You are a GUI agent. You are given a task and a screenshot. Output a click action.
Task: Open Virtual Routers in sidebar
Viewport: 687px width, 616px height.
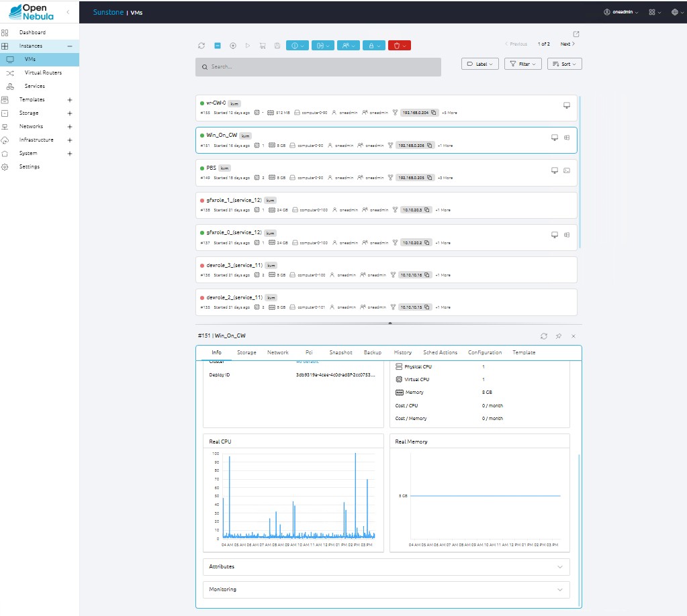tap(43, 72)
